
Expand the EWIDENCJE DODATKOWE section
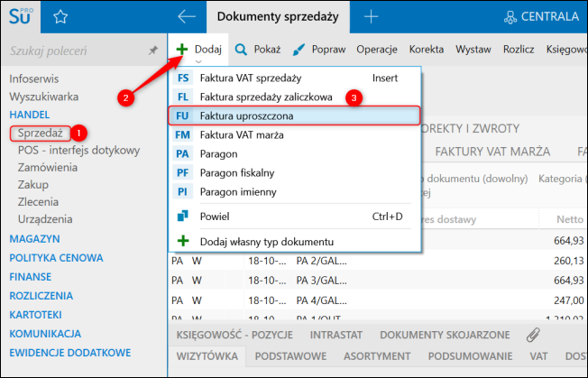70,353
